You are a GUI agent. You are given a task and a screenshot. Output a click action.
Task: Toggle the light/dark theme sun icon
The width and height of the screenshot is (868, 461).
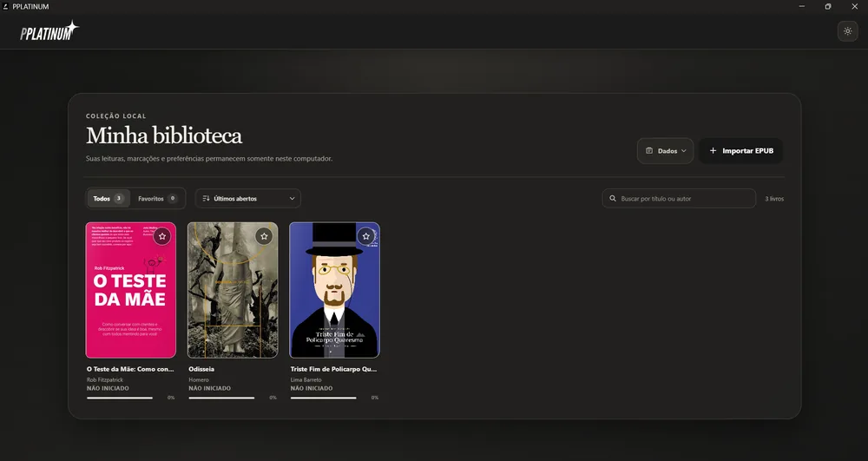[847, 31]
